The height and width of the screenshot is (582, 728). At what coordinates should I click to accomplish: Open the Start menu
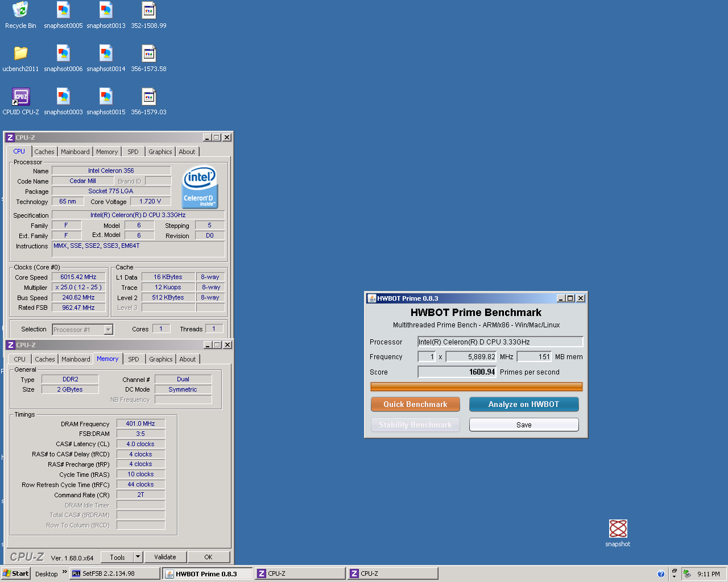click(15, 573)
